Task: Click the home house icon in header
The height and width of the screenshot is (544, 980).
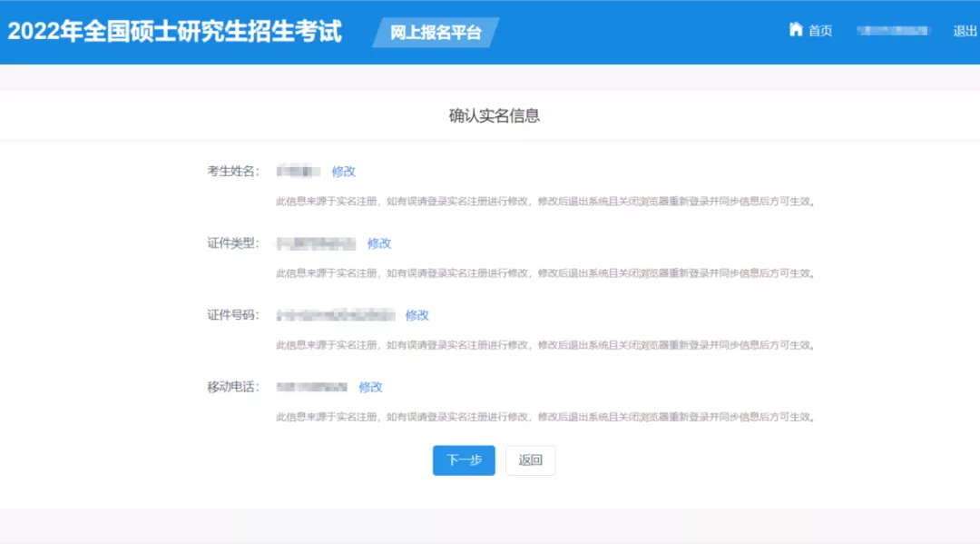Action: click(x=795, y=29)
